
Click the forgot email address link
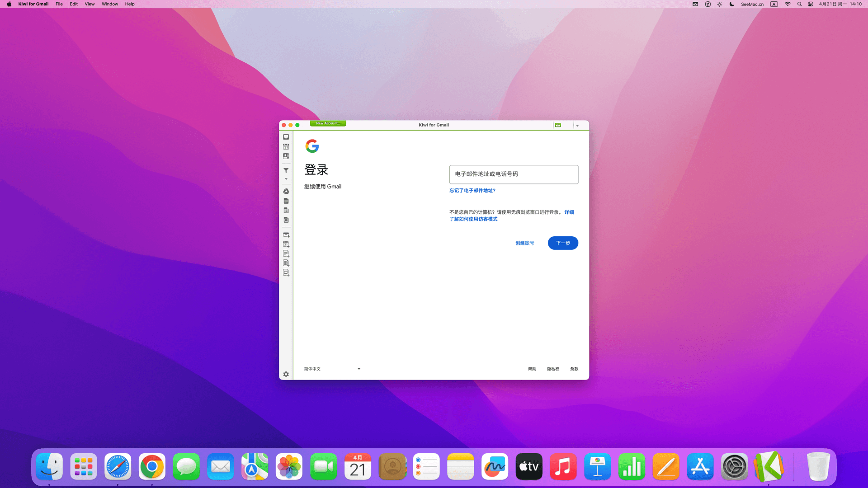tap(472, 191)
